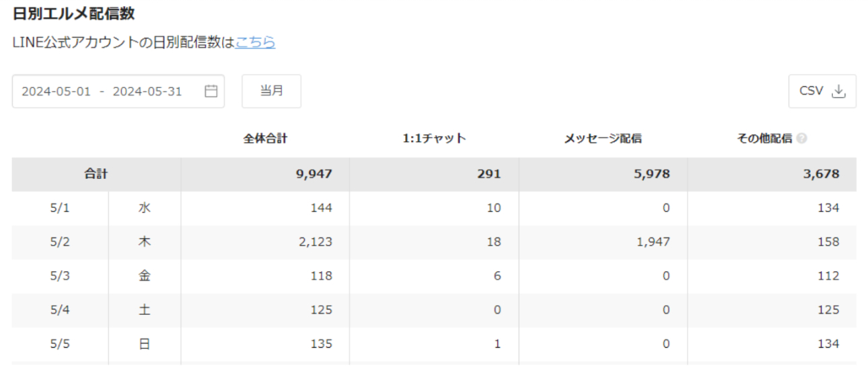868x378 pixels.
Task: Click the 5/3 date cell
Action: click(60, 276)
